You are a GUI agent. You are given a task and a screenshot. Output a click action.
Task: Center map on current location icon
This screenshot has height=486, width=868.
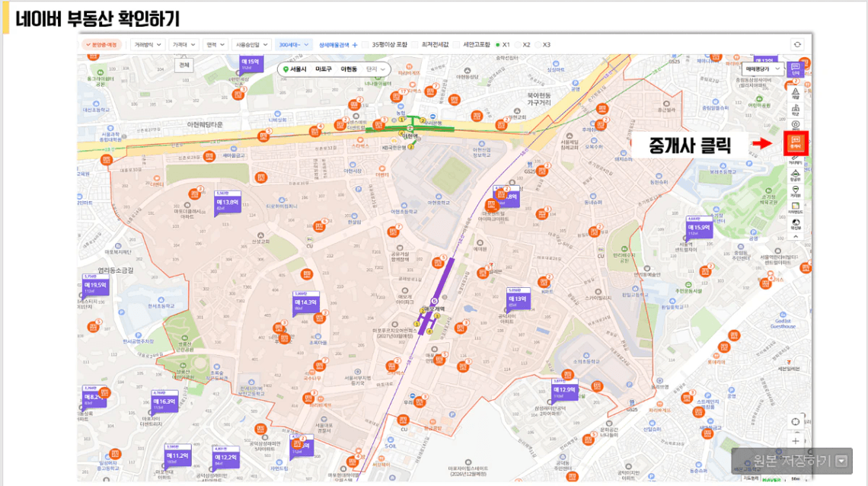point(796,422)
